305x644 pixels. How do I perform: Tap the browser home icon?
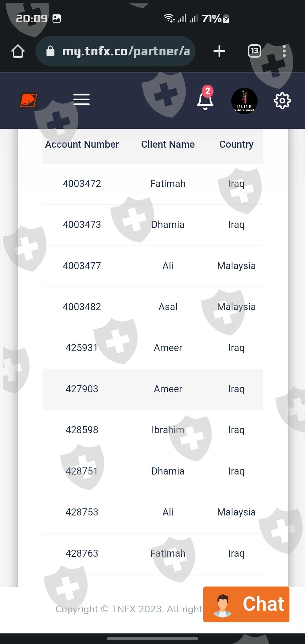click(18, 51)
